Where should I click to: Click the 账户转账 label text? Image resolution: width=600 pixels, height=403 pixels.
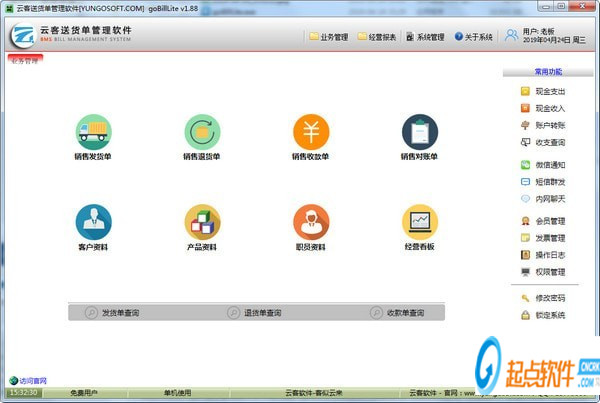coord(550,125)
